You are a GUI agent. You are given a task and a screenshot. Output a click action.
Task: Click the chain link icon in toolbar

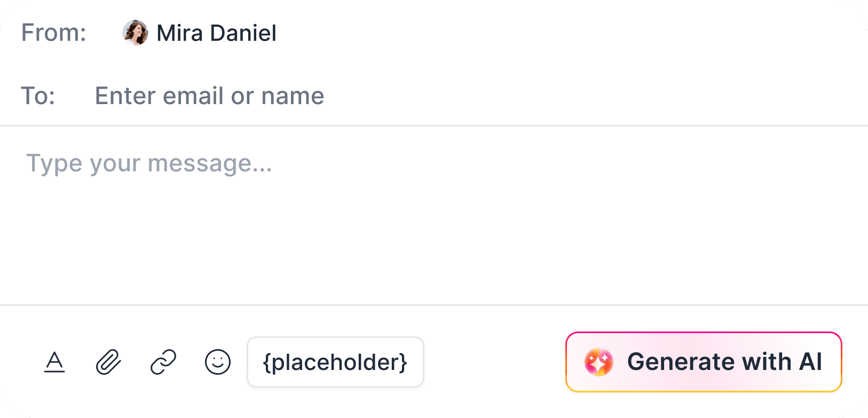pyautogui.click(x=163, y=362)
